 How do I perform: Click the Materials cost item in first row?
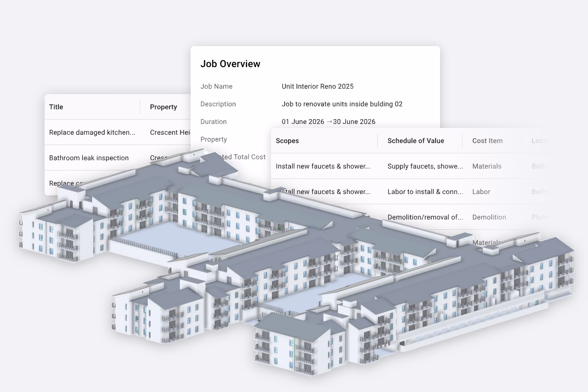(x=487, y=166)
